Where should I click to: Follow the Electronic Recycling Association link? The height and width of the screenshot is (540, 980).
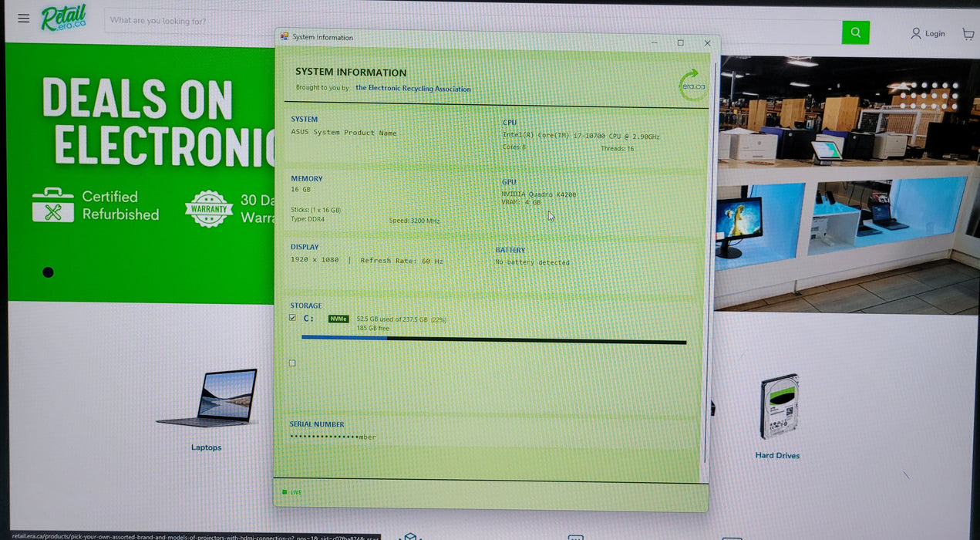(x=413, y=88)
